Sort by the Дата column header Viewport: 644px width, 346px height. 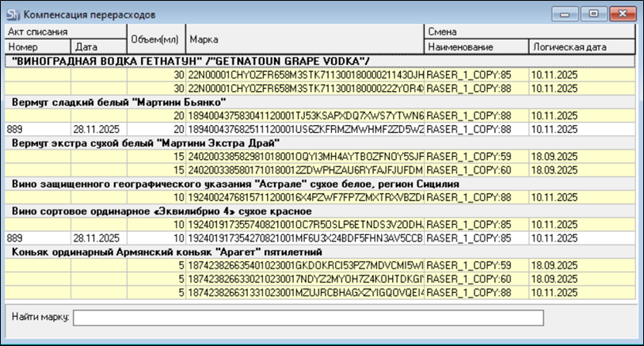point(98,48)
